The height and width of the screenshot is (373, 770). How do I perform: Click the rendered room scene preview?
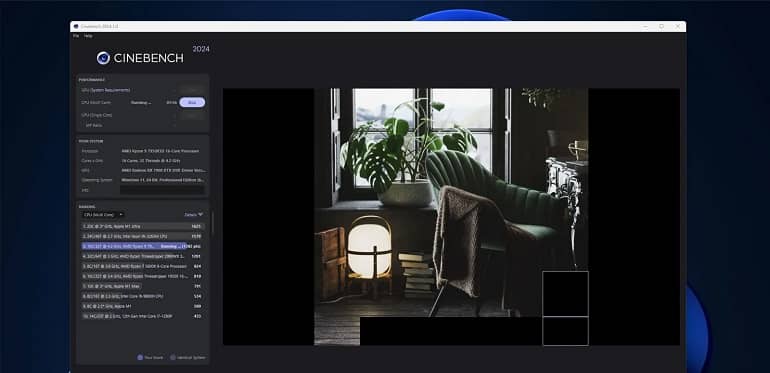tap(451, 216)
